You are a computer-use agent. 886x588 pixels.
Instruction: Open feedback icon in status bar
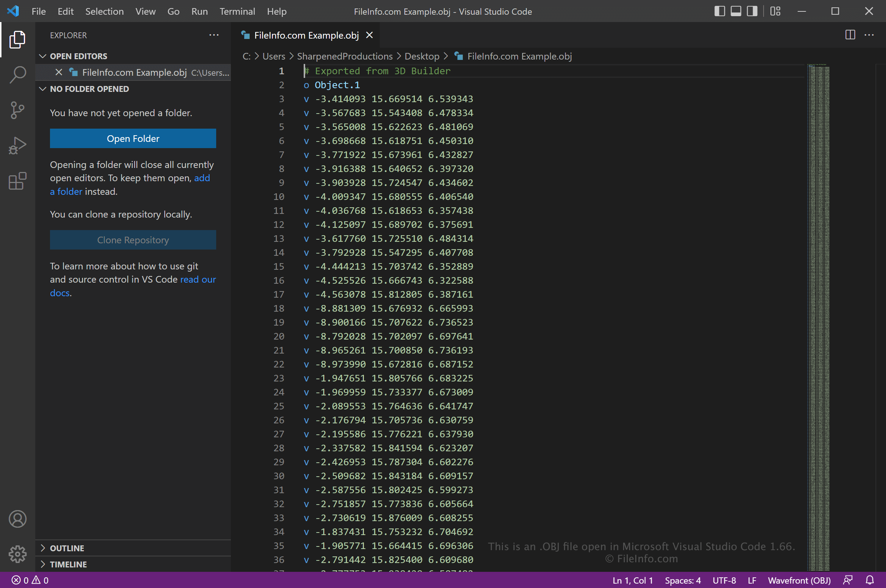pos(848,581)
